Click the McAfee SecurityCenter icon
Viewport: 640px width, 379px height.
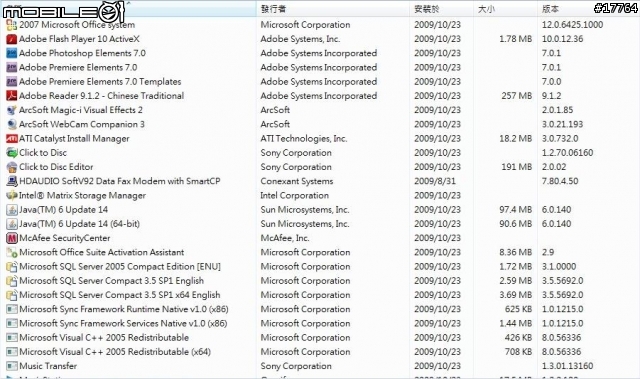[12, 238]
